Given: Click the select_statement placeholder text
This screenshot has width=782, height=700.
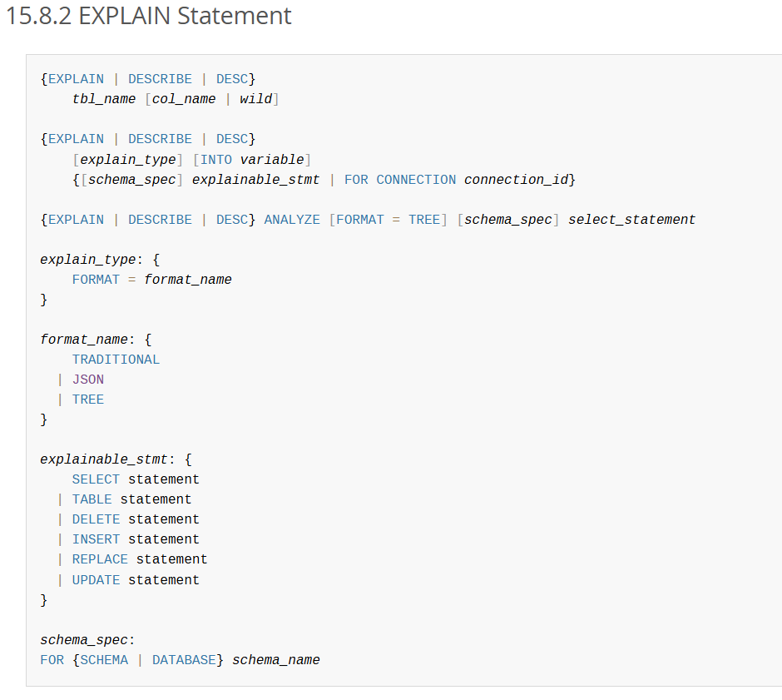Looking at the screenshot, I should pos(631,220).
